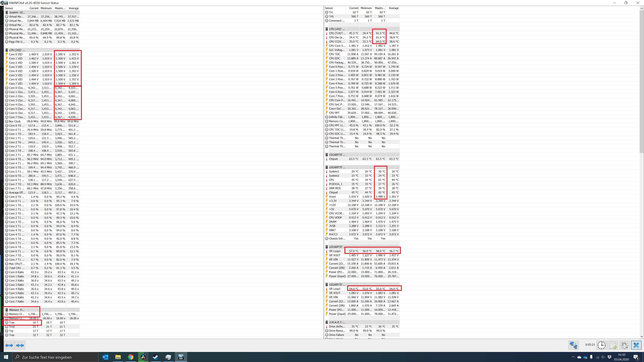Click the shrink columns arrows button
644x362 pixels.
click(x=20, y=345)
